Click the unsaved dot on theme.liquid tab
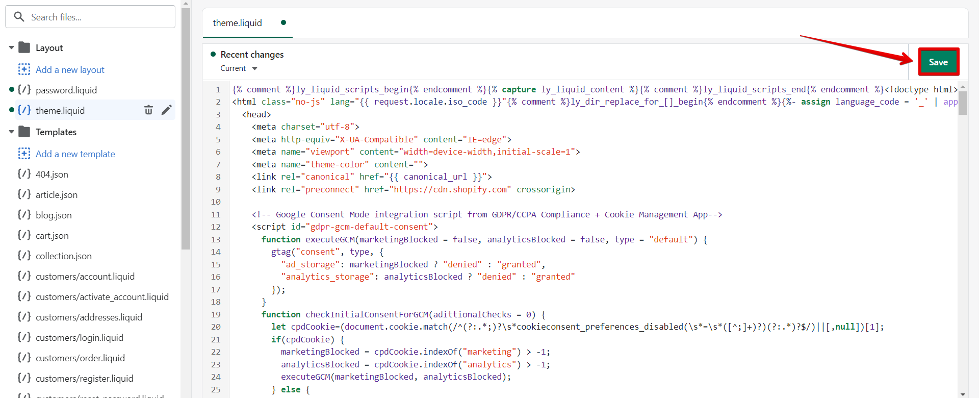Image resolution: width=980 pixels, height=398 pixels. (283, 22)
